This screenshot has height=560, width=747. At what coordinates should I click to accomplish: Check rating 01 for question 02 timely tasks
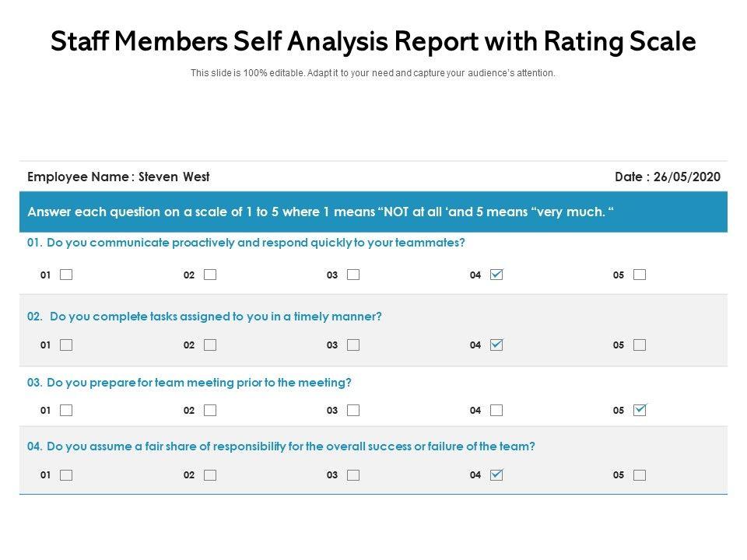[66, 345]
